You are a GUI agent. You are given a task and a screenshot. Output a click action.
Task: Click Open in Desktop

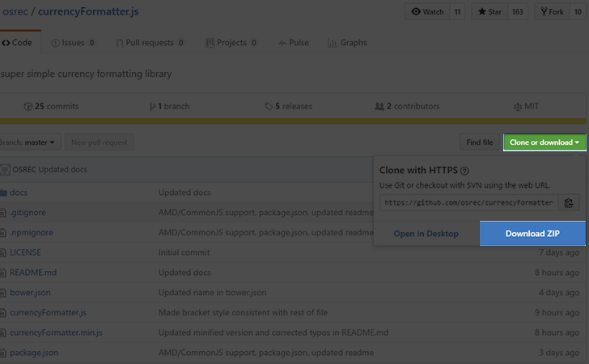point(426,234)
